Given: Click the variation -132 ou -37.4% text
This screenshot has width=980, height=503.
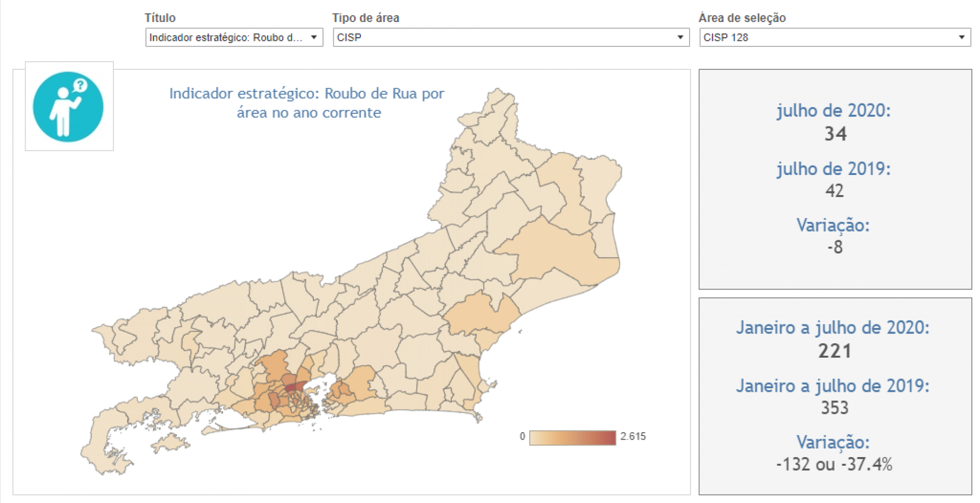Looking at the screenshot, I should 834,464.
